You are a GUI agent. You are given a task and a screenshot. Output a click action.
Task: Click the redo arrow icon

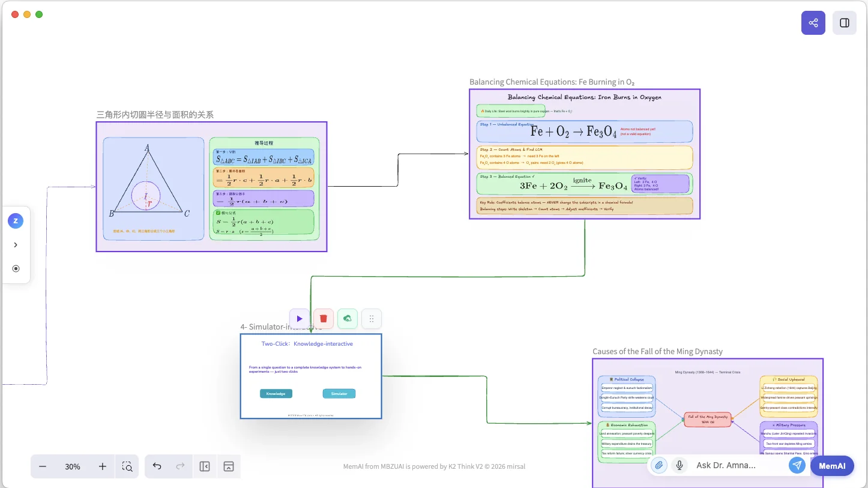pyautogui.click(x=180, y=466)
